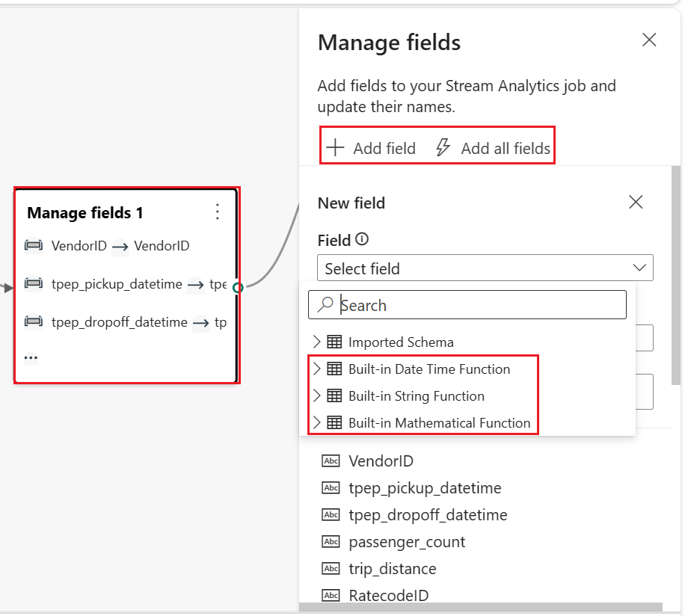
Task: Click the Add field plus icon
Action: tap(334, 147)
